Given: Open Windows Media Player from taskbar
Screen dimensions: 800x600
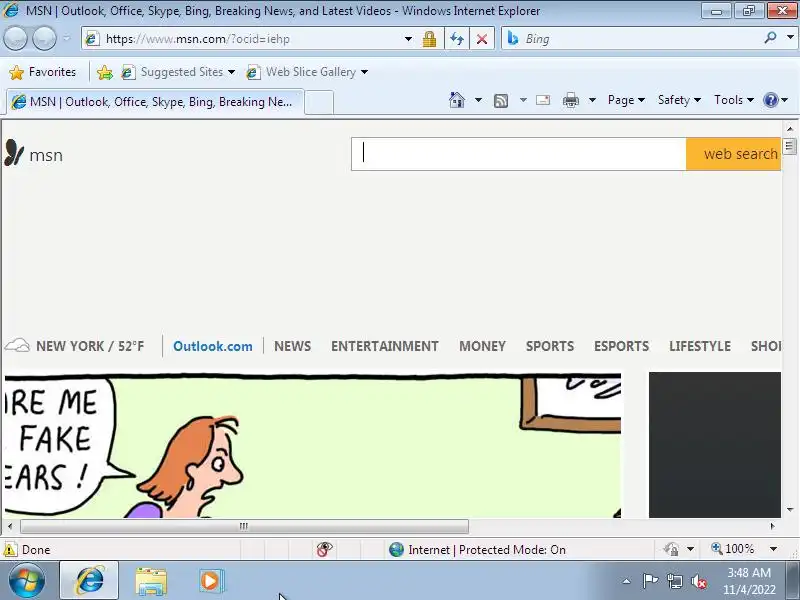Looking at the screenshot, I should (x=210, y=581).
